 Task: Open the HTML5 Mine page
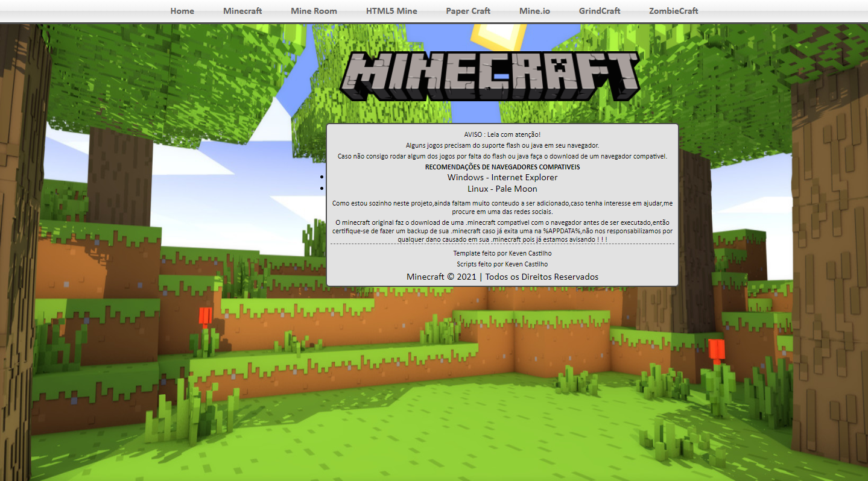click(x=391, y=11)
